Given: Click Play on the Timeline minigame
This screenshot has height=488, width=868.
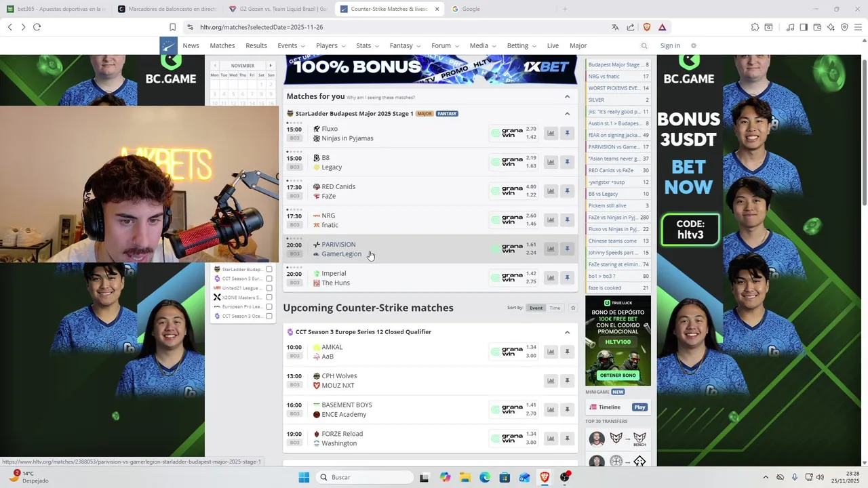Looking at the screenshot, I should (x=639, y=407).
